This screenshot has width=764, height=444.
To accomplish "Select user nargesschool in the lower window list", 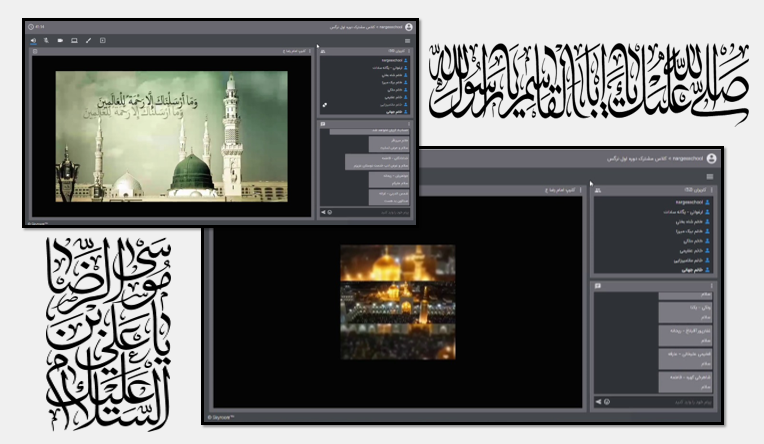I will [x=689, y=202].
